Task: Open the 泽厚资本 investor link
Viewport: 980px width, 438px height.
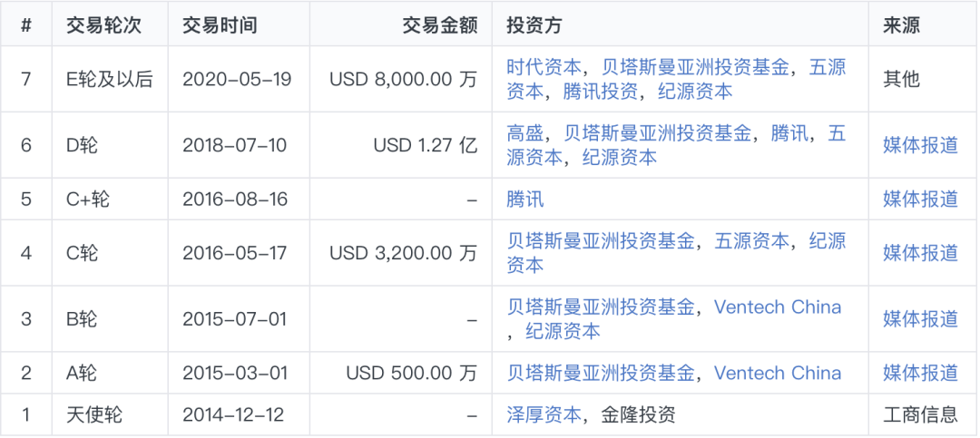Action: (x=544, y=415)
